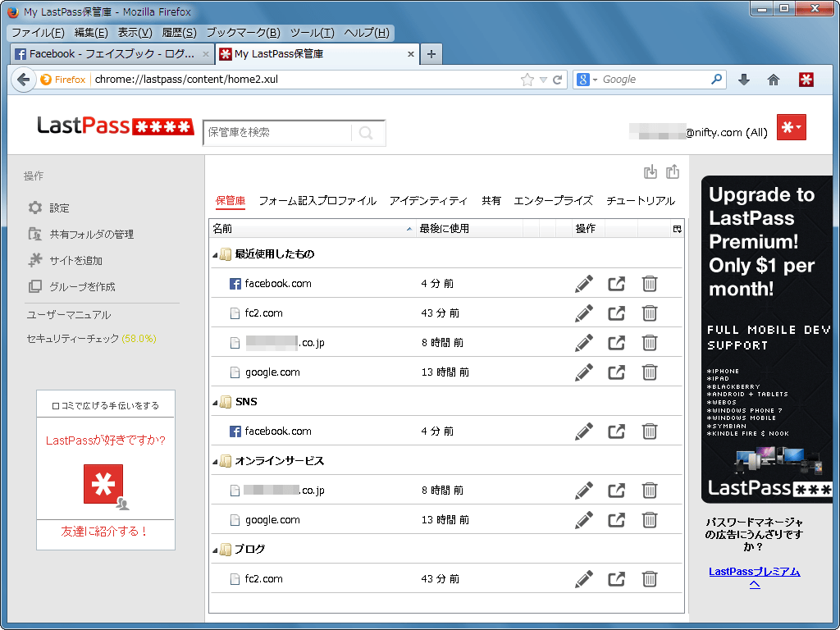Open セキュリティーチェック link
This screenshot has height=630, width=840.
pyautogui.click(x=91, y=339)
